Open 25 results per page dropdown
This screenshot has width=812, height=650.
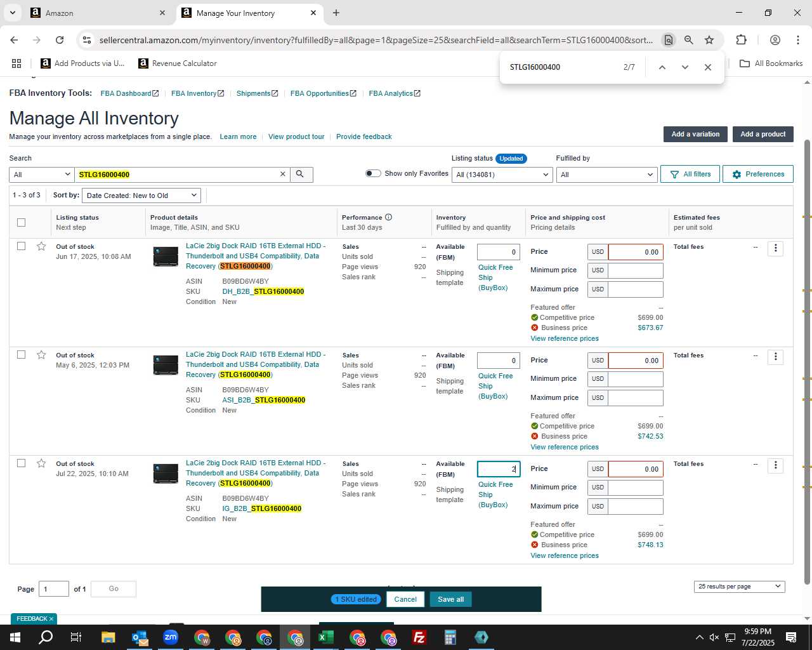739,587
